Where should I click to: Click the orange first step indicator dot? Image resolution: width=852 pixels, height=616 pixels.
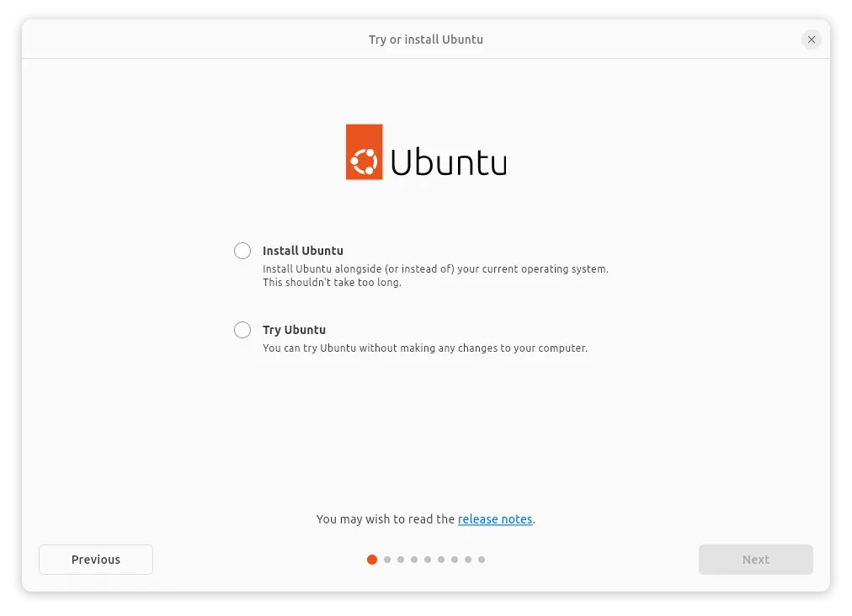(372, 560)
